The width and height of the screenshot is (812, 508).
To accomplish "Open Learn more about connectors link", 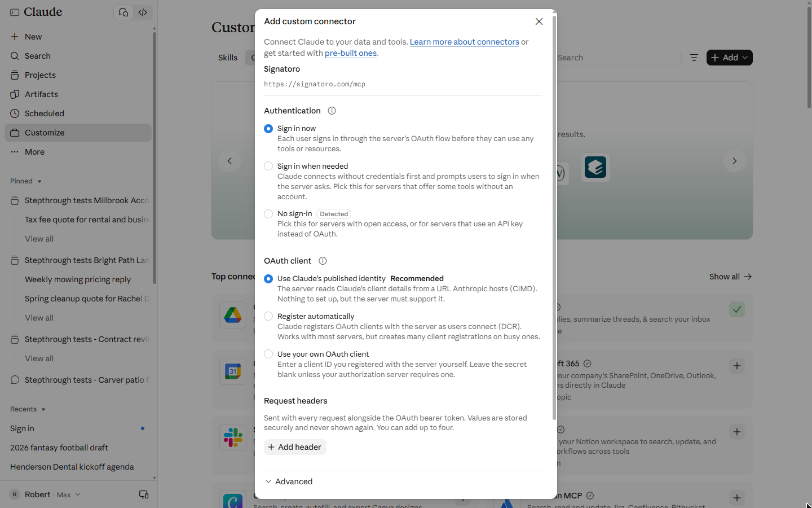I will (x=465, y=42).
